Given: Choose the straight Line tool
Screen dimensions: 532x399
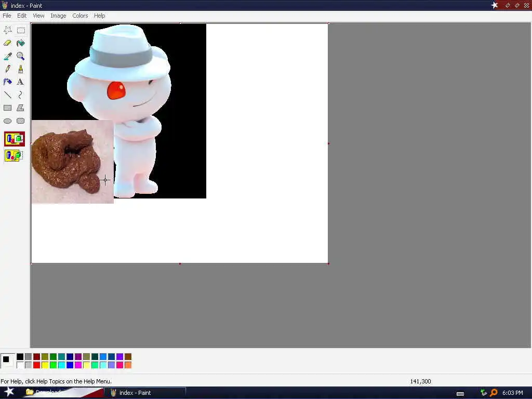Looking at the screenshot, I should (x=7, y=95).
